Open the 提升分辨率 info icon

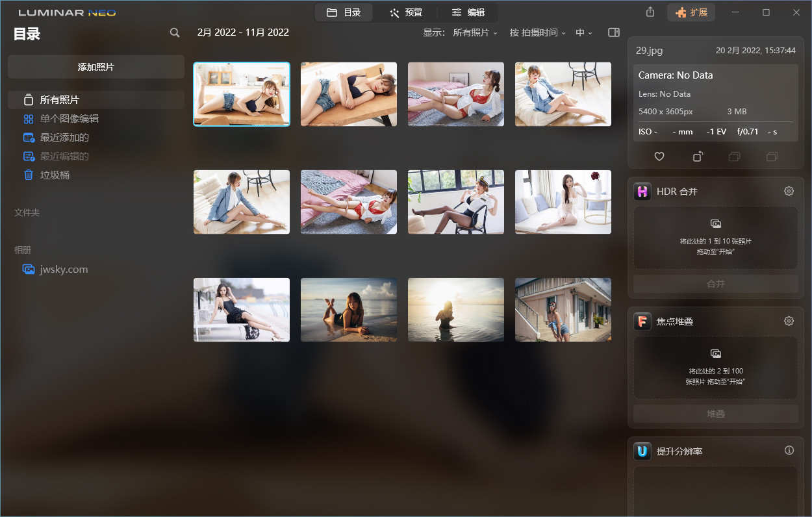click(x=789, y=449)
